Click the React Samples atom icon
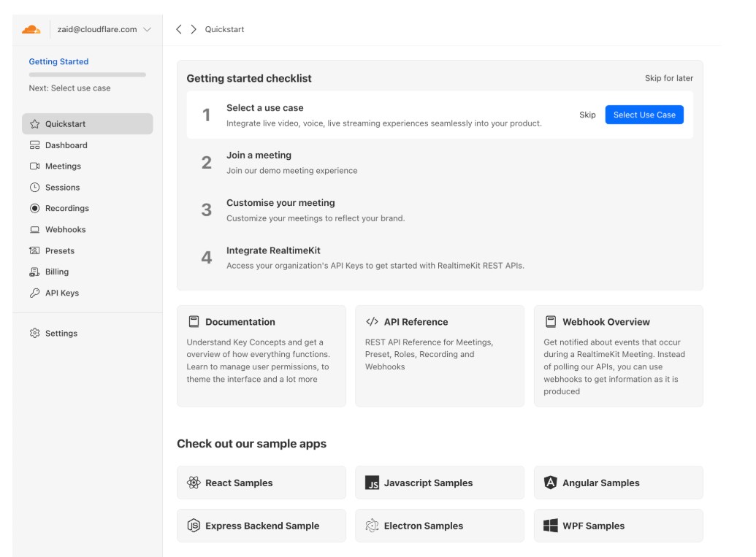 (194, 483)
